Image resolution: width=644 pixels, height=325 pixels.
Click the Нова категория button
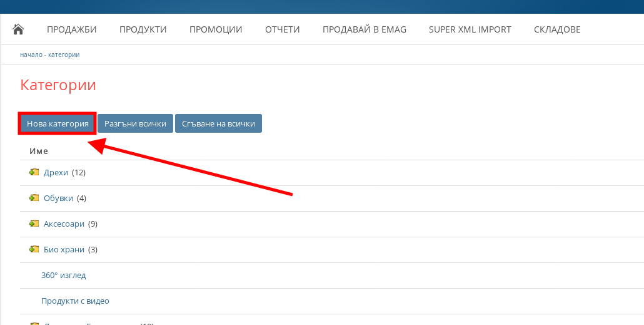tap(58, 124)
